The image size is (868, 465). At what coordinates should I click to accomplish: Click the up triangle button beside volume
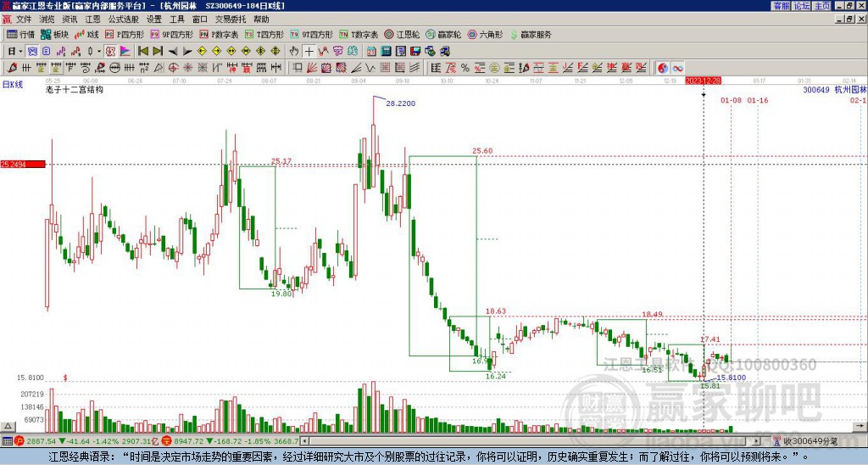[x=8, y=426]
